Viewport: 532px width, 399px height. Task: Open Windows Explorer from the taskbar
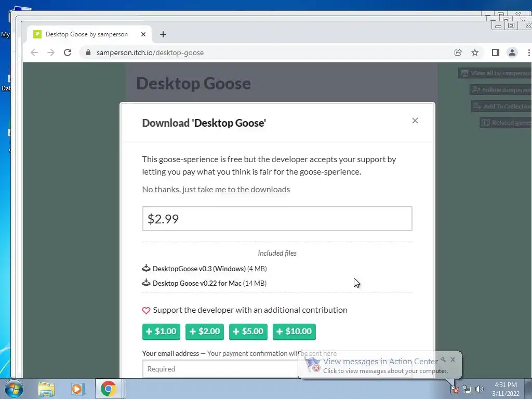pyautogui.click(x=46, y=389)
